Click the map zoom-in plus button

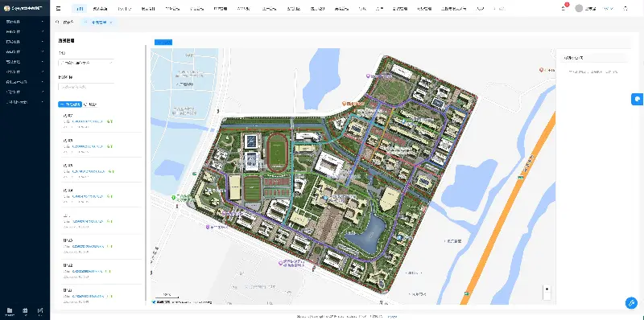(x=547, y=289)
